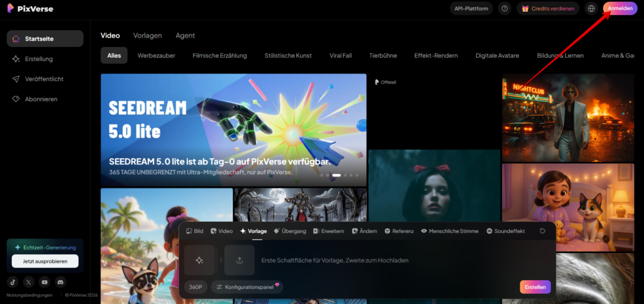The image size is (644, 304).
Task: Select the Filmische Erzählung category
Action: [219, 55]
